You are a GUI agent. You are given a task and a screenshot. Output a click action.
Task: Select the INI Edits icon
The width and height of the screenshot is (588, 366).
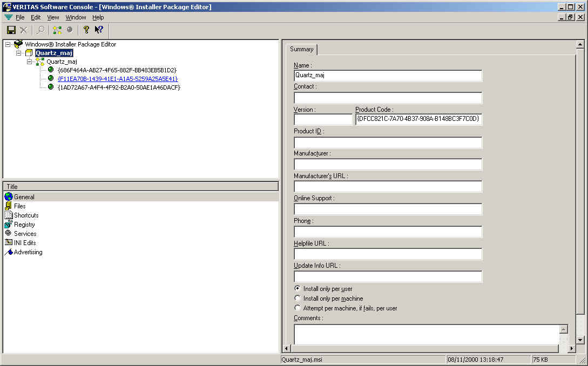(x=9, y=242)
